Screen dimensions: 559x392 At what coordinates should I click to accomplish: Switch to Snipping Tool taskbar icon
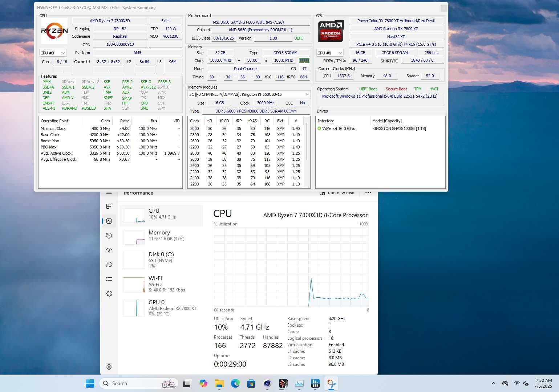pyautogui.click(x=331, y=383)
